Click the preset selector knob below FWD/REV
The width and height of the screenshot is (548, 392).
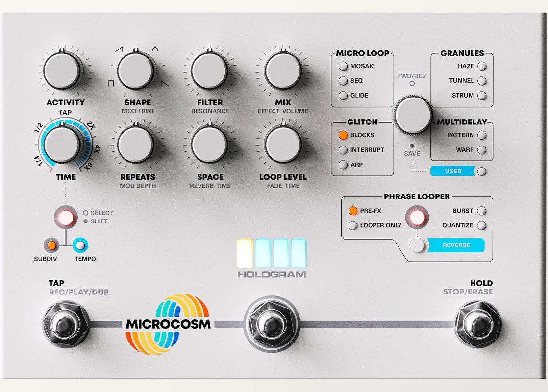[412, 115]
